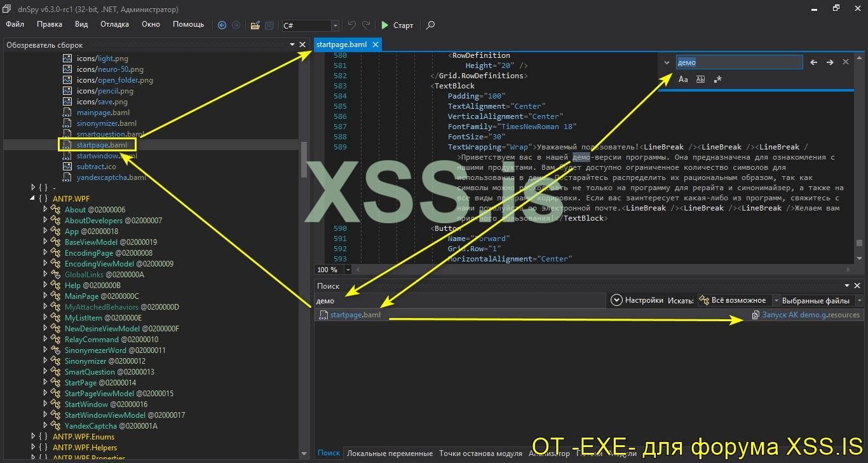Image resolution: width=868 pixels, height=463 pixels.
Task: Click the Старт debug button
Action: coord(397,25)
